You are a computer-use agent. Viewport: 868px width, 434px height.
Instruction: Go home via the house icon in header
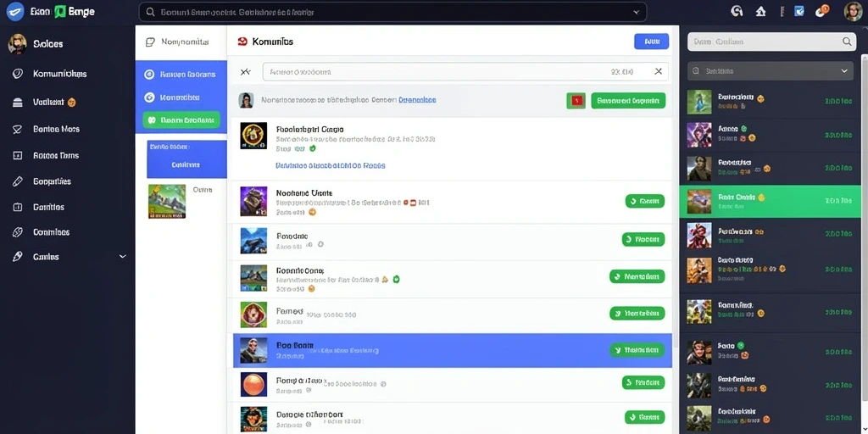click(761, 11)
